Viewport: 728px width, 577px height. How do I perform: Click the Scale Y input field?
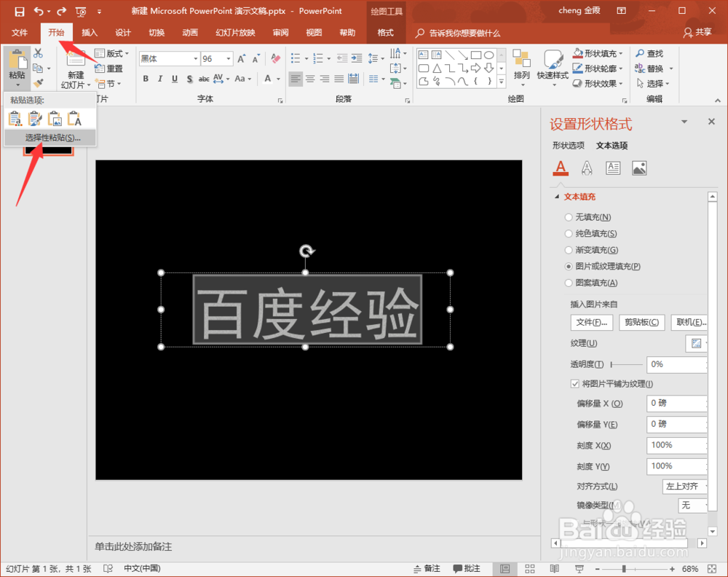tap(677, 466)
